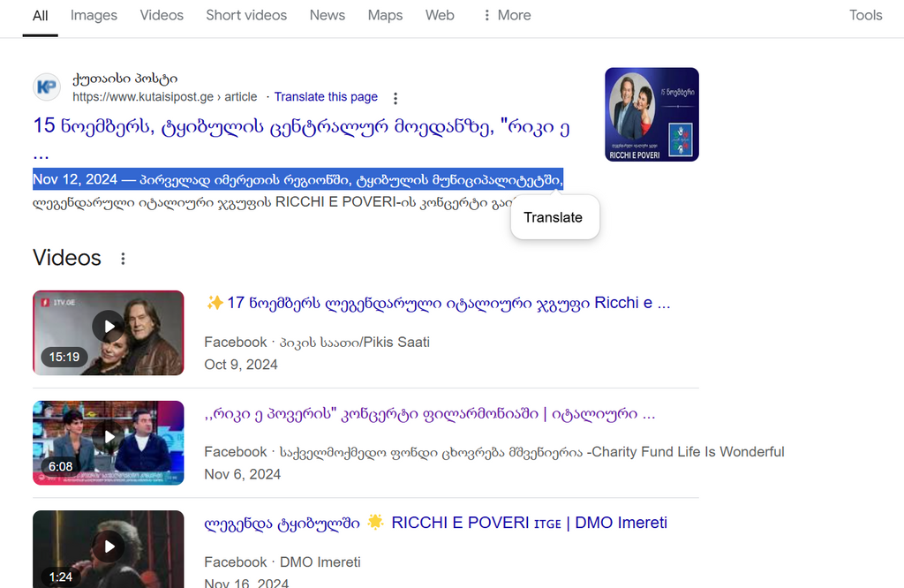Click the Videos section heading
The image size is (904, 588).
[x=67, y=258]
